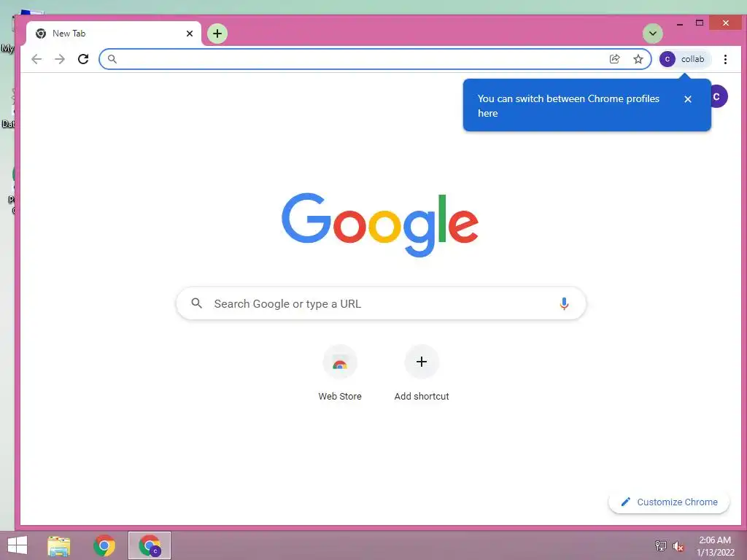
Task: Select the New Tab tab
Action: click(x=115, y=34)
